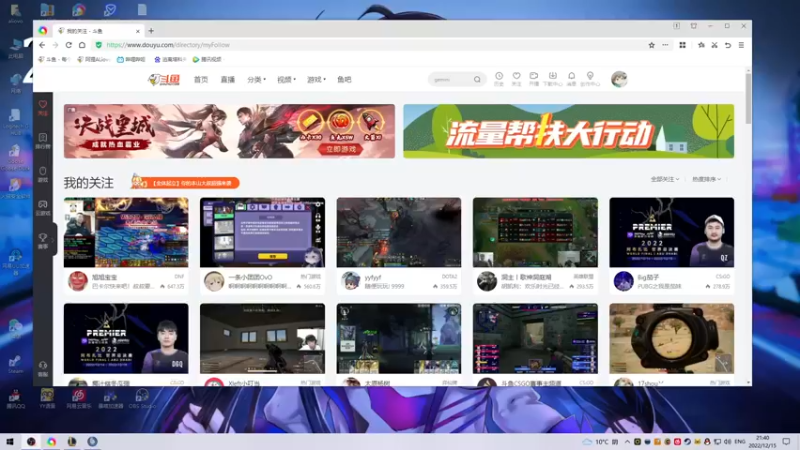
Task: Open the Xleft小叮当 stream thumbnail
Action: tap(262, 339)
